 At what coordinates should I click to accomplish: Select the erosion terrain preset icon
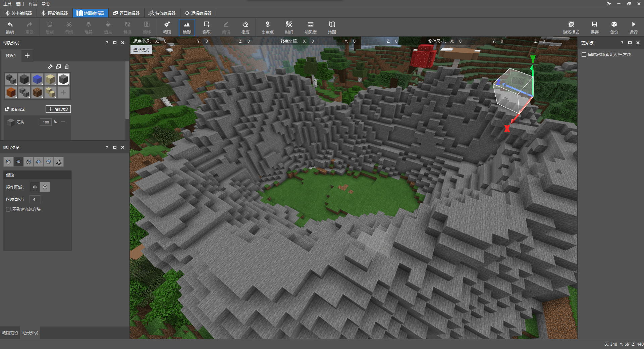18,162
